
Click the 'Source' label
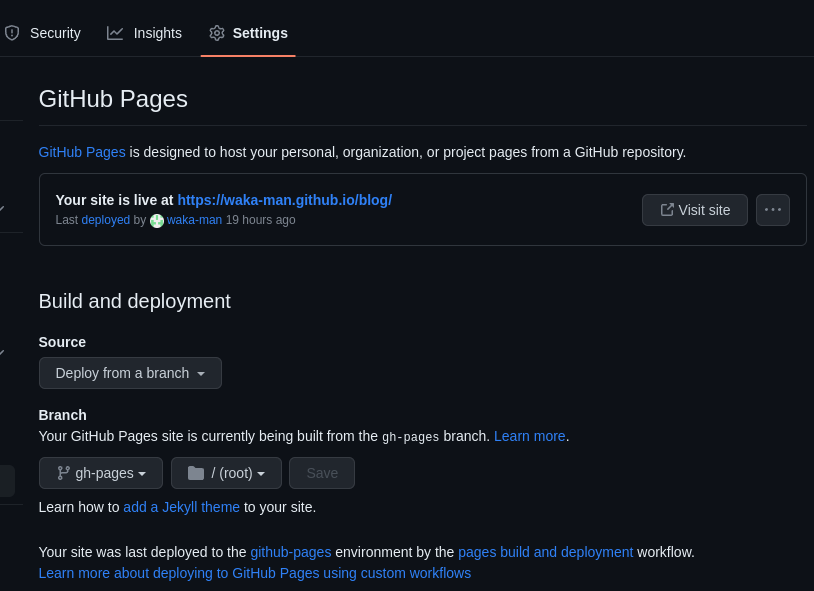pyautogui.click(x=62, y=342)
